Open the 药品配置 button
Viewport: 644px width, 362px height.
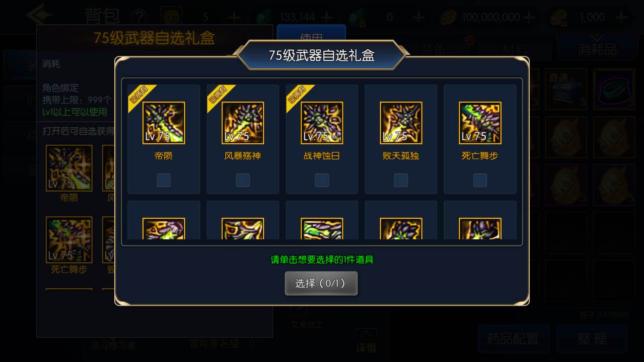(x=513, y=339)
